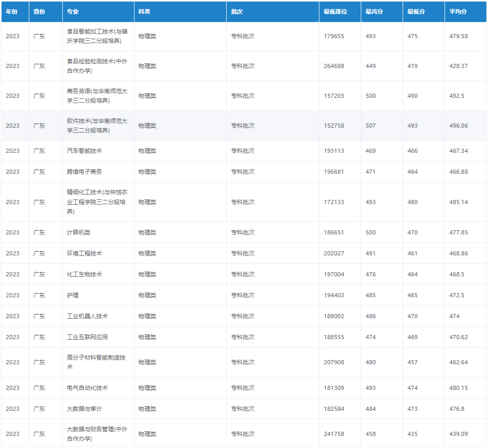
Task: Click minimum rank value 157203
Action: click(334, 96)
